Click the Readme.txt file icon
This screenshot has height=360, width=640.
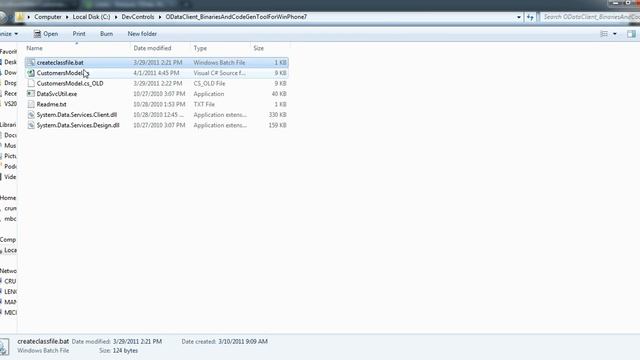[x=31, y=104]
